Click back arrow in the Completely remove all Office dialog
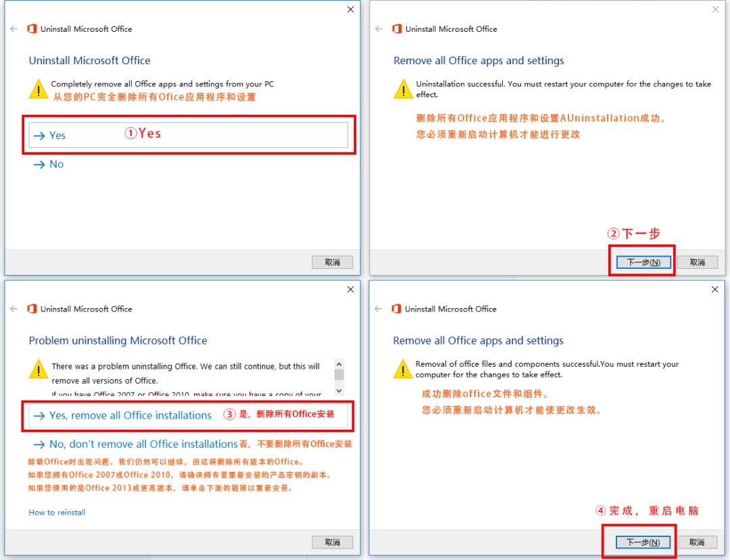Screen dimensions: 730x560 point(14,29)
